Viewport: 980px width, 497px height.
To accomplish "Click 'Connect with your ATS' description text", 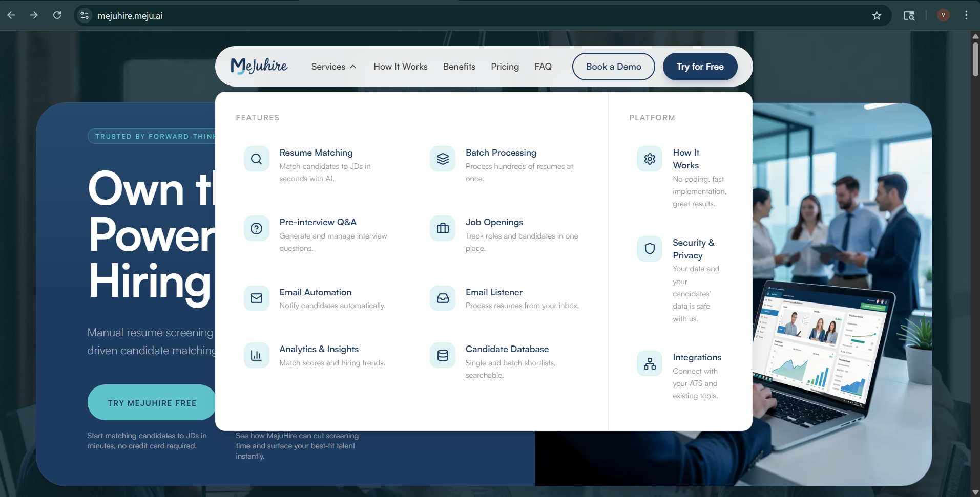I will pyautogui.click(x=695, y=383).
